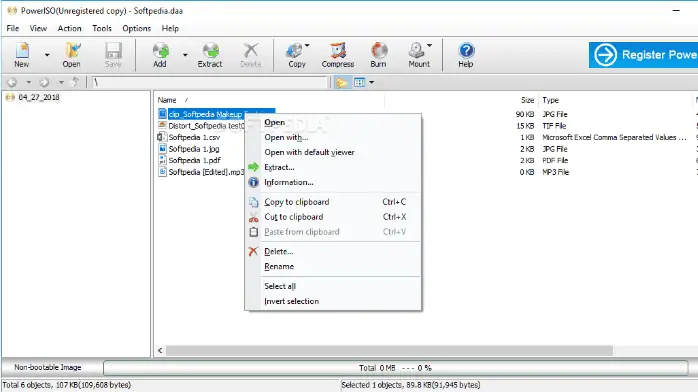The width and height of the screenshot is (698, 392).
Task: Click the Total 0 MB progress bar
Action: point(395,368)
